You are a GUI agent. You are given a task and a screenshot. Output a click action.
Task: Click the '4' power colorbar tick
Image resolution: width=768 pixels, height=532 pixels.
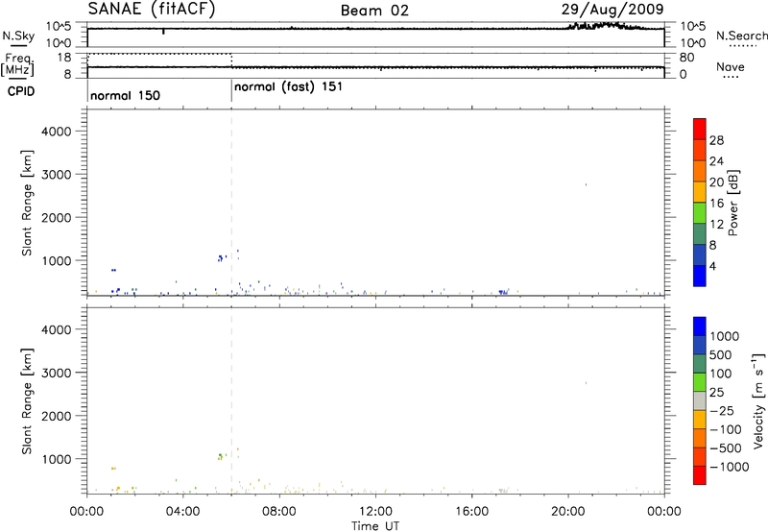tap(712, 266)
